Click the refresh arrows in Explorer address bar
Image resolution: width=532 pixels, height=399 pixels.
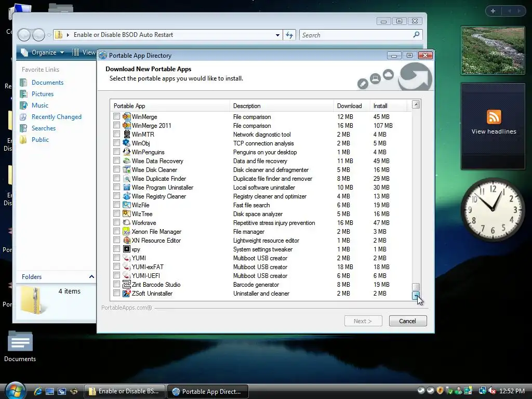click(289, 35)
